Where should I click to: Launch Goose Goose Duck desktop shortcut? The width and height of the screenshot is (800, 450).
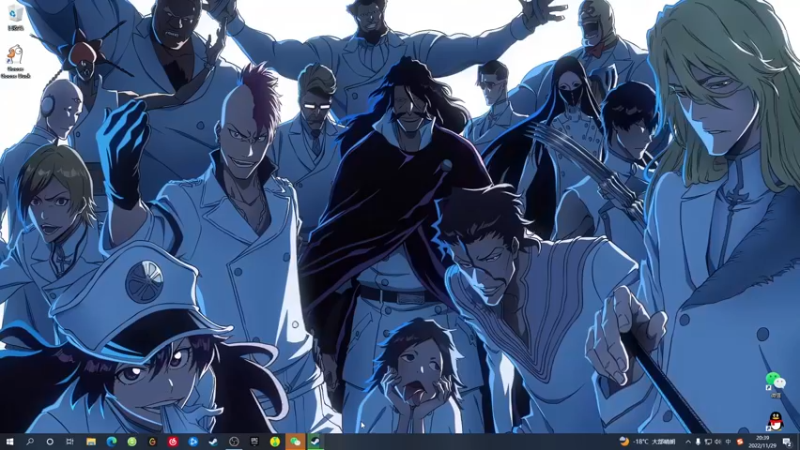15,61
